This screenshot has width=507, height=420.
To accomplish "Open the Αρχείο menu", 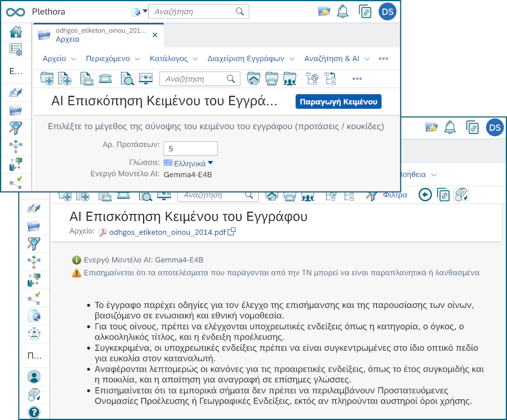I will pyautogui.click(x=59, y=59).
